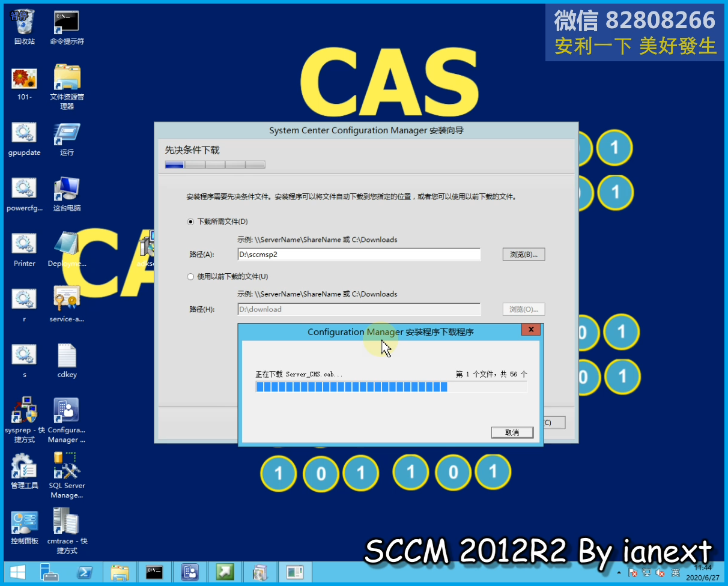Viewport: 728px width, 586px height.
Task: Open the 这台电脑 desktop icon
Action: pyautogui.click(x=67, y=195)
